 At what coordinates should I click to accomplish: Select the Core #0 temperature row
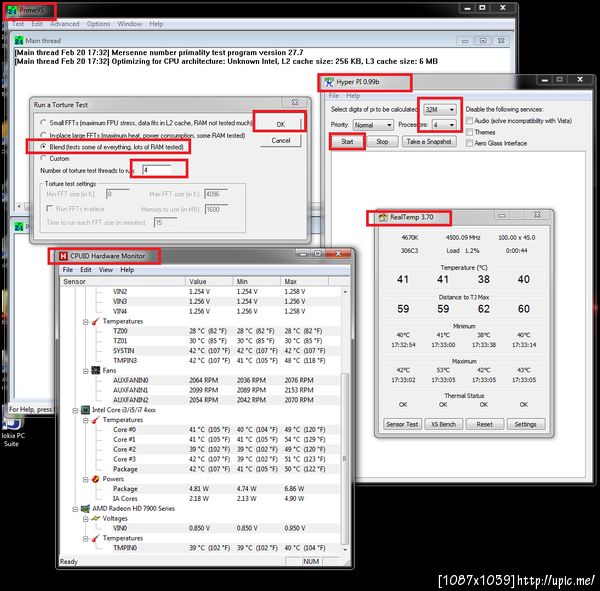(199, 429)
